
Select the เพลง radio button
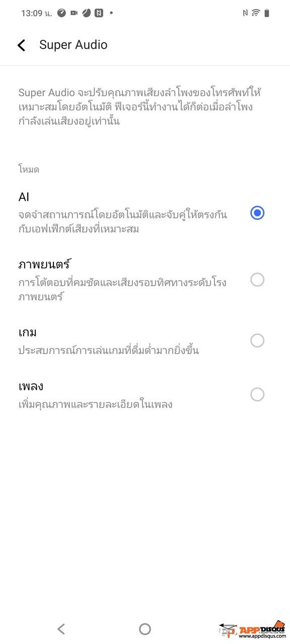(x=257, y=394)
